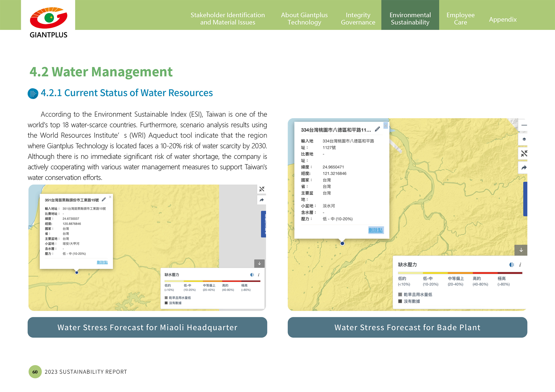Screen dimensions: 555x392
Task: Open Stakeholder Identification and Material Issues tab
Action: [x=228, y=18]
